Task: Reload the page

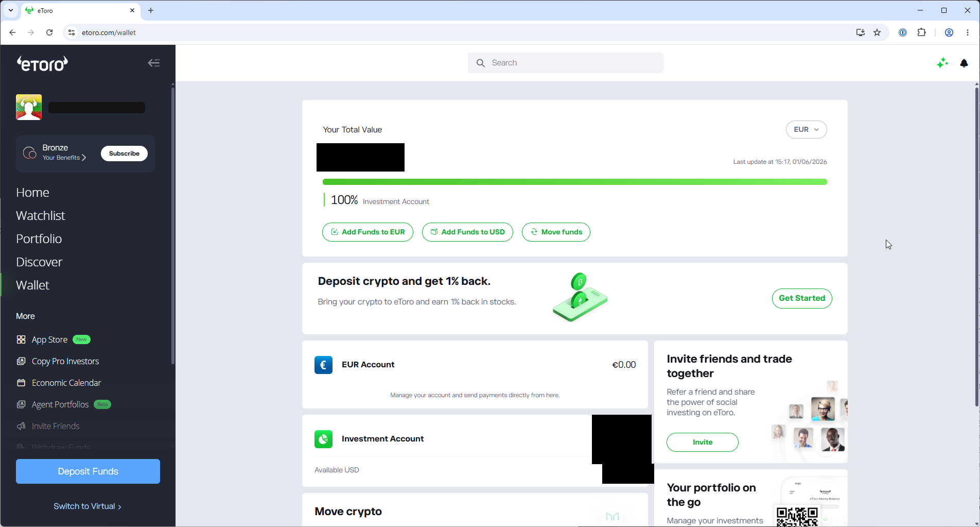Action: click(x=49, y=32)
